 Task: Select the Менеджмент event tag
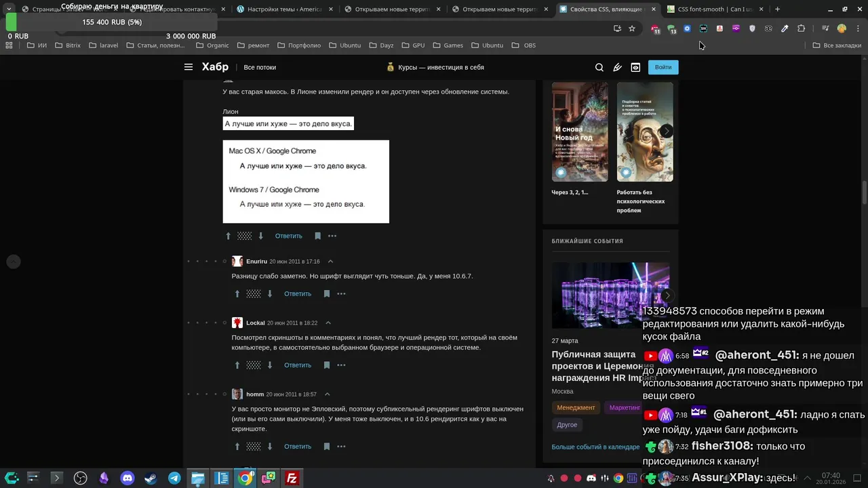576,407
